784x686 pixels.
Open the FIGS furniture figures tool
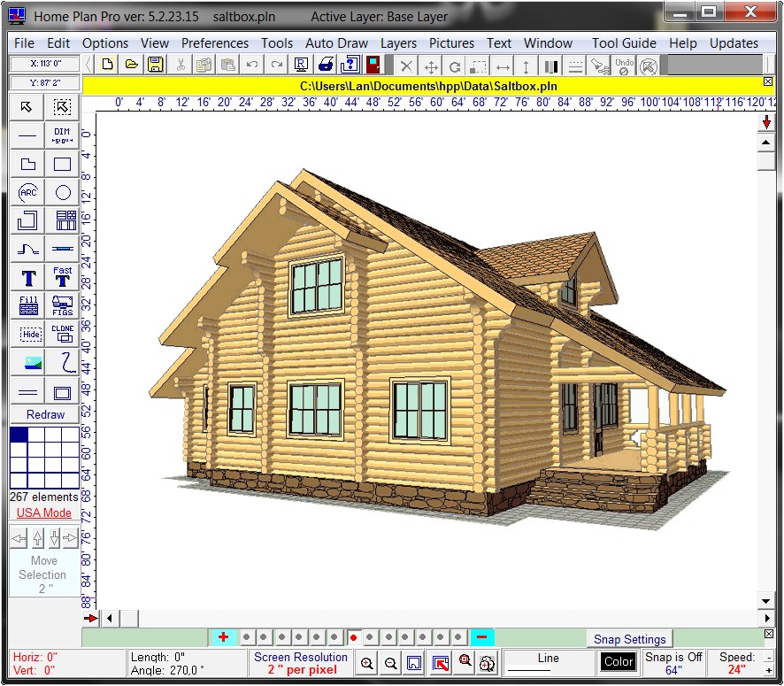63,305
